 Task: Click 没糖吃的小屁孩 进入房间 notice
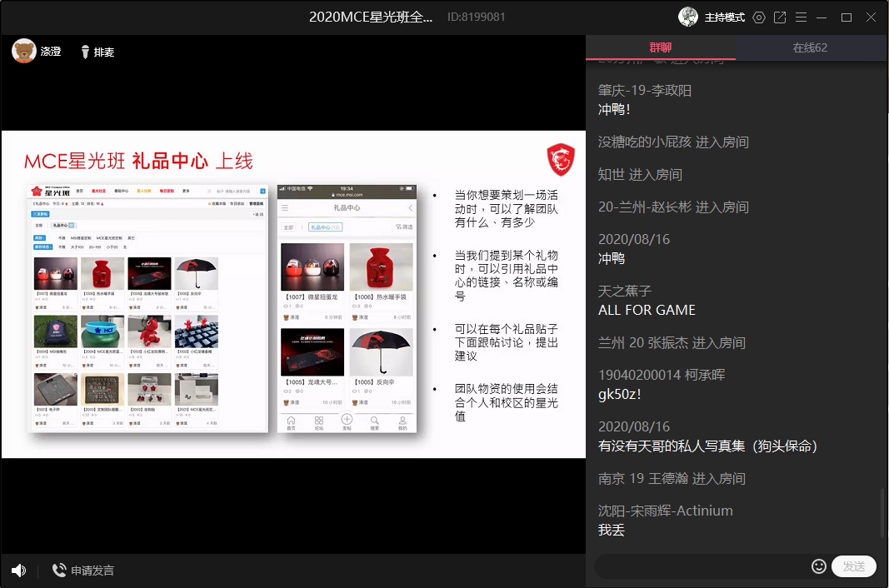[673, 142]
